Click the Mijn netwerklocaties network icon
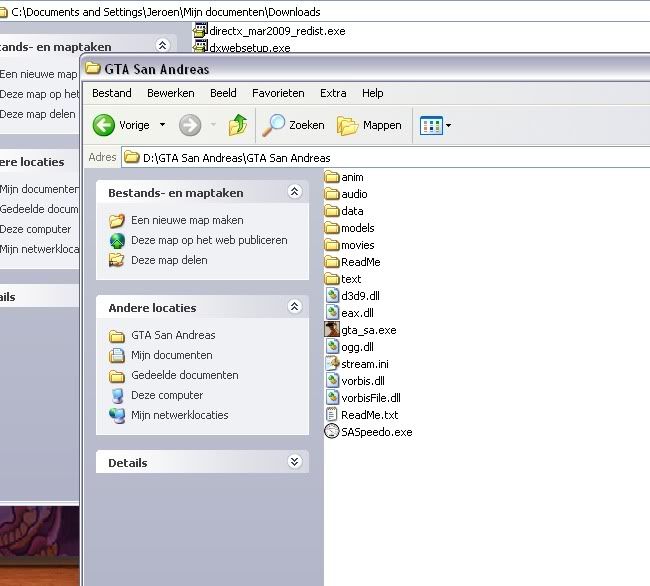Screen dimensions: 650x586 coord(117,415)
